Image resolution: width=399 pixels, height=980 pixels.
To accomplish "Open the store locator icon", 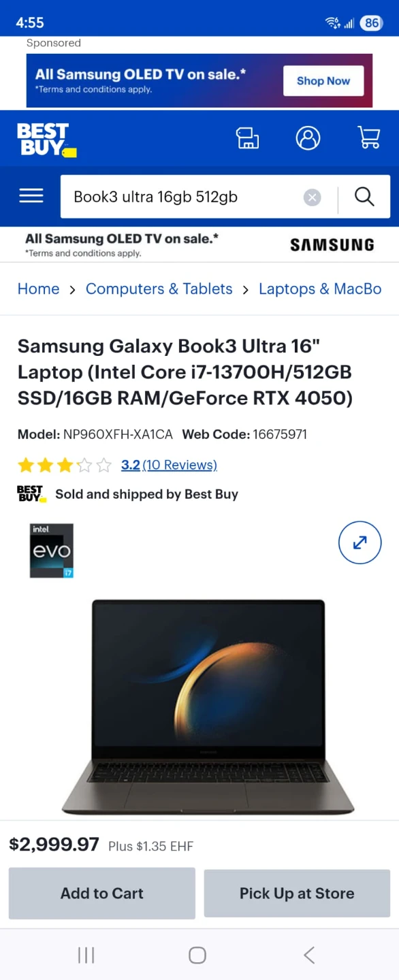I will 248,138.
